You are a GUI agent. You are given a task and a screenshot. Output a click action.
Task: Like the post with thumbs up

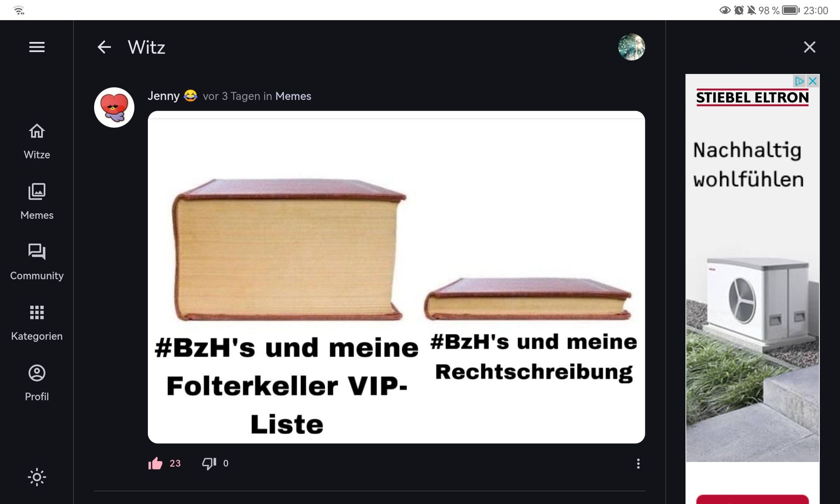tap(155, 463)
